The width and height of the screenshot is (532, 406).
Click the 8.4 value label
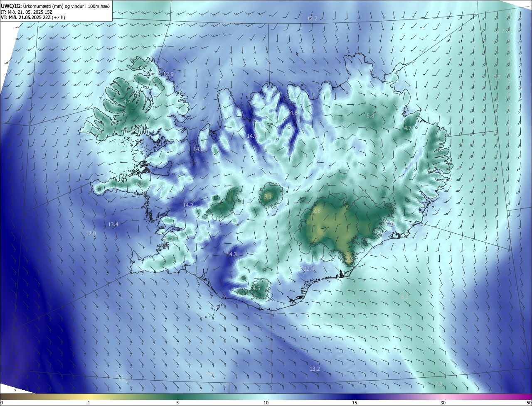(x=492, y=179)
